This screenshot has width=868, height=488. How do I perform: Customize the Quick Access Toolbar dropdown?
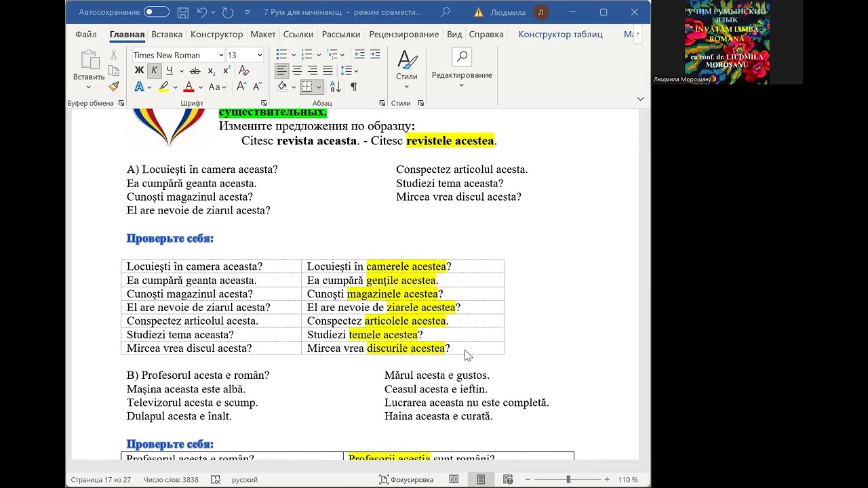(247, 12)
